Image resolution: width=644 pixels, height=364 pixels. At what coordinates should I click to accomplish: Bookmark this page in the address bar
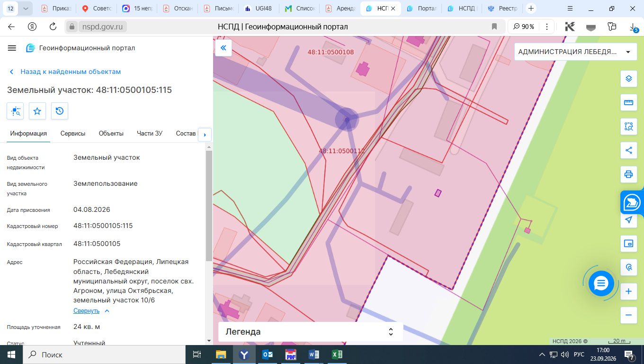pos(494,27)
